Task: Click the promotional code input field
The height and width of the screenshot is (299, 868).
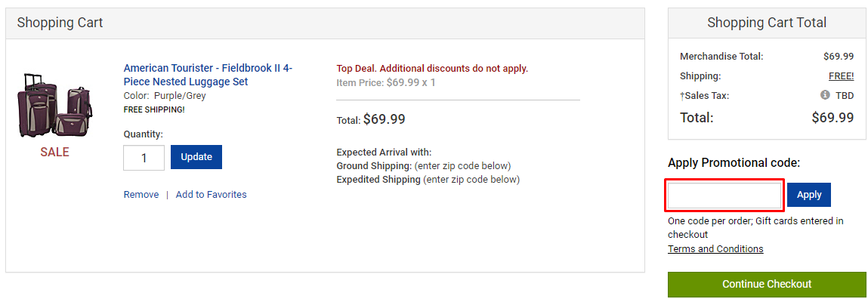Action: pyautogui.click(x=724, y=195)
